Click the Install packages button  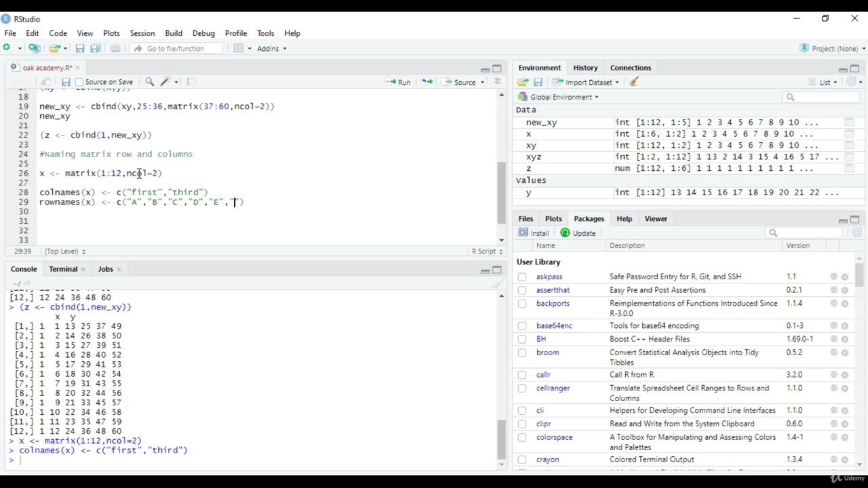point(534,232)
